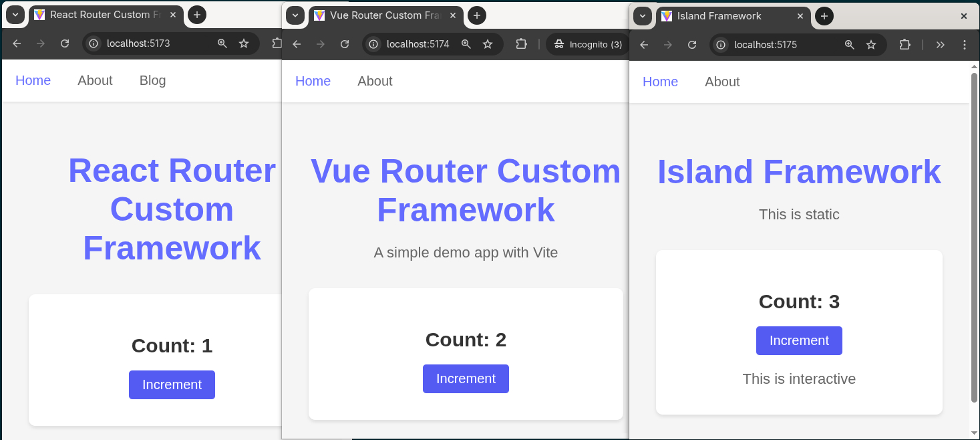
Task: Expand tab search dropdown in React Router window
Action: click(x=15, y=15)
